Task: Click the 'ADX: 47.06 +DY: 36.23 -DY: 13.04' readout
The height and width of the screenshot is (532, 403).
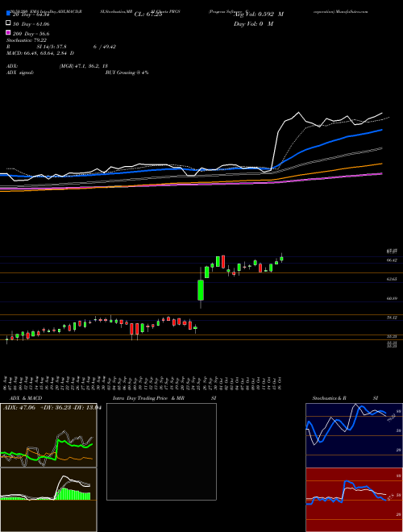Action: point(52,408)
